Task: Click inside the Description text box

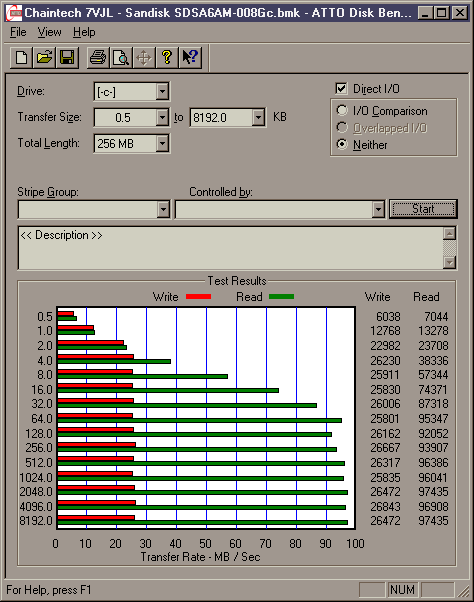Action: 230,248
